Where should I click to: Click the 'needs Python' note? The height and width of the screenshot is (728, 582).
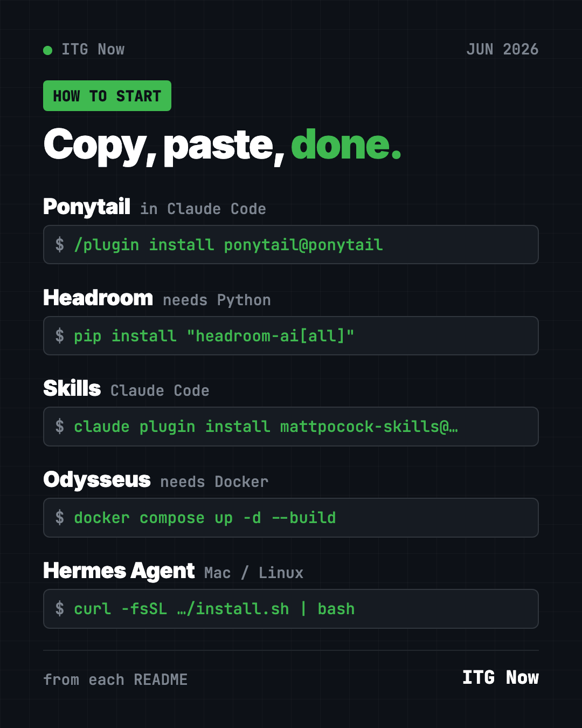pos(217,300)
